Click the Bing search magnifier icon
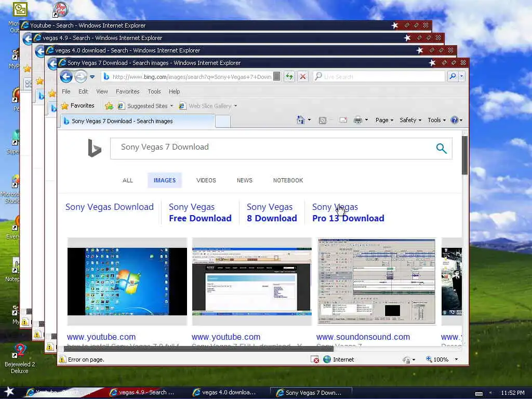The height and width of the screenshot is (399, 532). (x=442, y=148)
